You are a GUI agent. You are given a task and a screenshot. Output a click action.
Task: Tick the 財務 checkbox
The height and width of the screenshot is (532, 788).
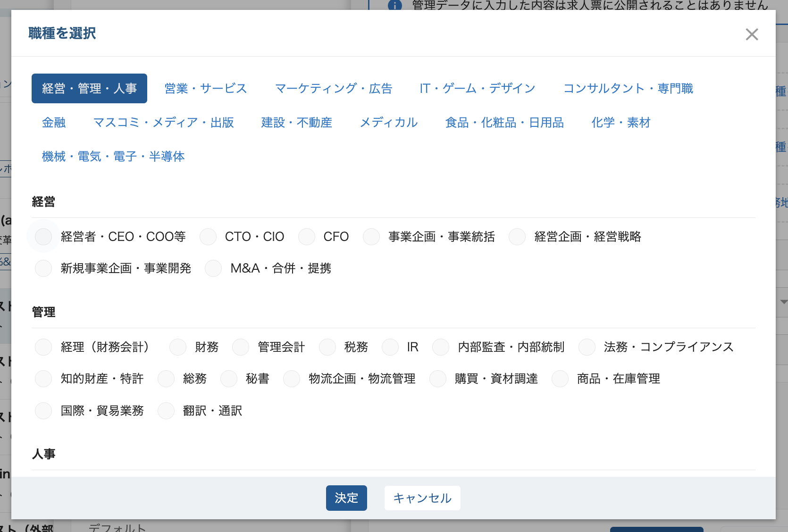click(178, 347)
